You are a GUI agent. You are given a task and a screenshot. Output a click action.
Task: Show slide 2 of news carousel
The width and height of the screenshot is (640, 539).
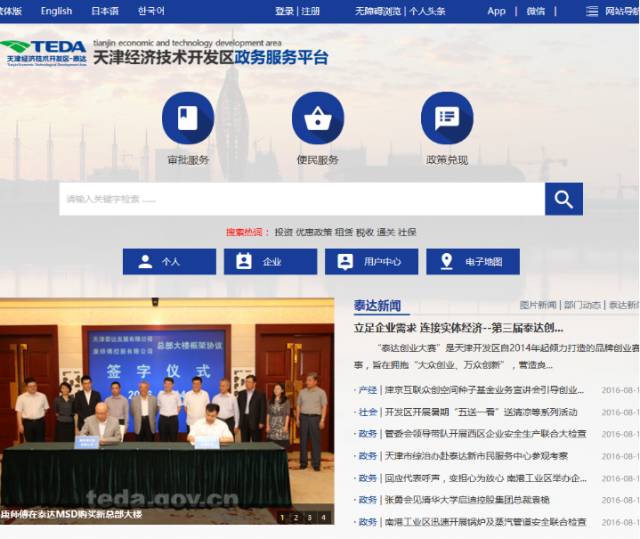tap(296, 518)
